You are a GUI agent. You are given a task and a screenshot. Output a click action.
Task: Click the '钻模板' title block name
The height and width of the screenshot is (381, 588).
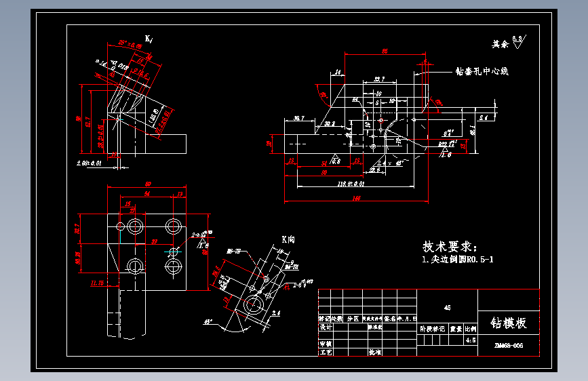click(x=509, y=323)
